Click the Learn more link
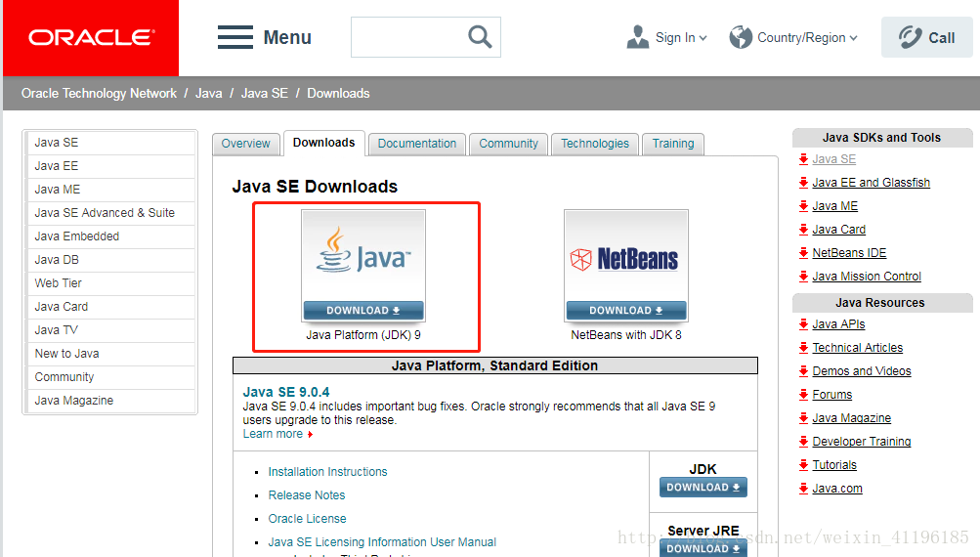 point(273,434)
